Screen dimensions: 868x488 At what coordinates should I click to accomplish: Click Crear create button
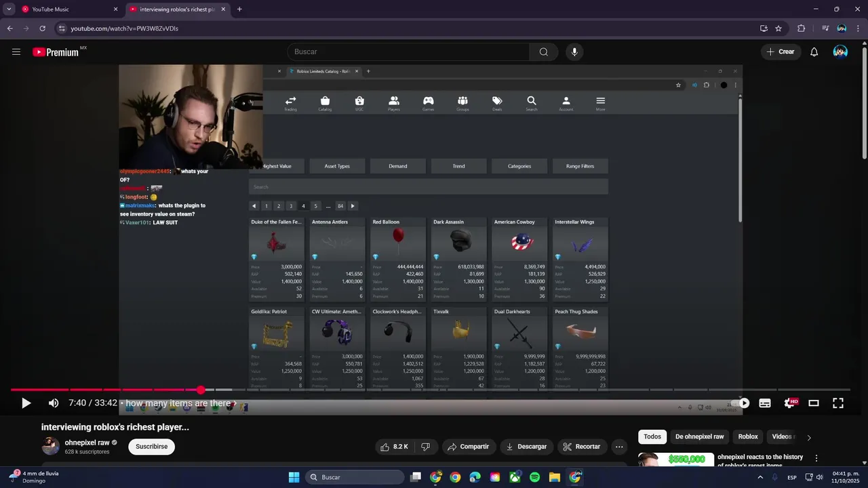click(x=780, y=52)
